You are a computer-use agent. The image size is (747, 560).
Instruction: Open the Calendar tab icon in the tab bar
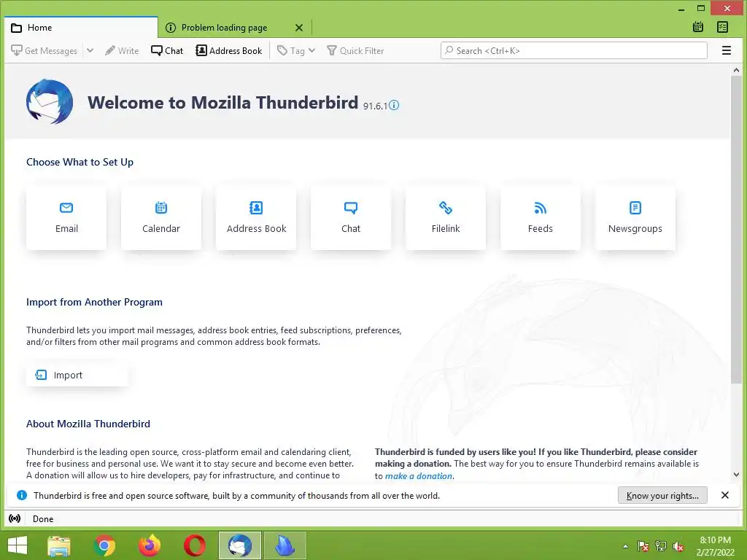point(698,27)
